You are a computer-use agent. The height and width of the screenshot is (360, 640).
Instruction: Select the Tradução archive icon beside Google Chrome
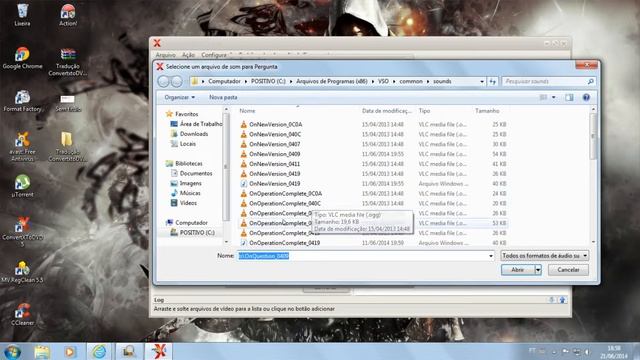[x=68, y=62]
